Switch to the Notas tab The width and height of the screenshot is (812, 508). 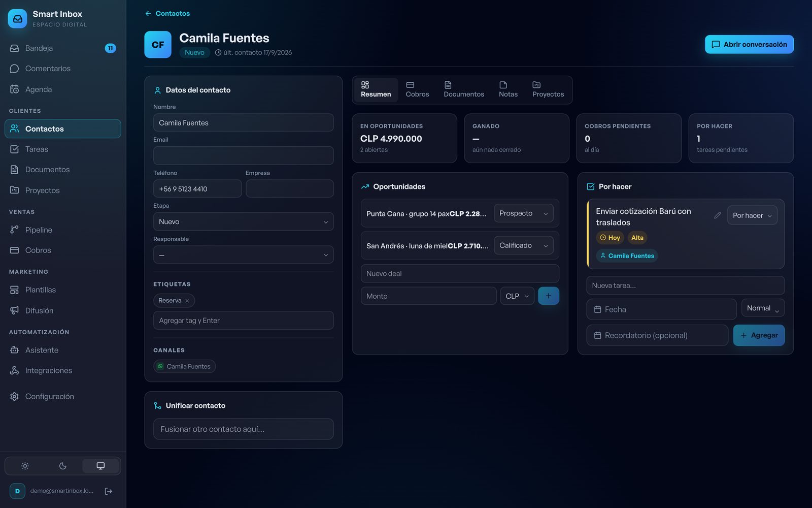click(508, 90)
